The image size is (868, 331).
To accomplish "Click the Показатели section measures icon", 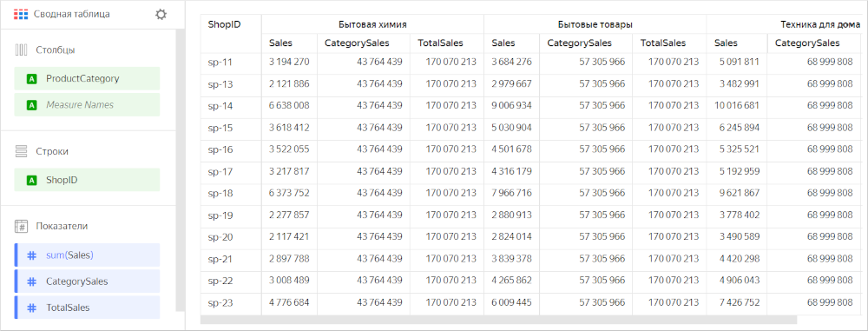I will 21,226.
